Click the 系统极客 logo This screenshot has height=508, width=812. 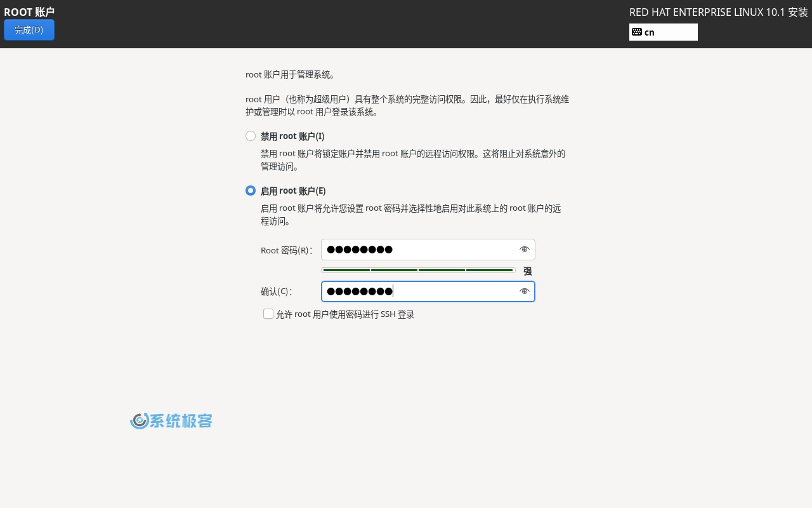click(x=171, y=420)
